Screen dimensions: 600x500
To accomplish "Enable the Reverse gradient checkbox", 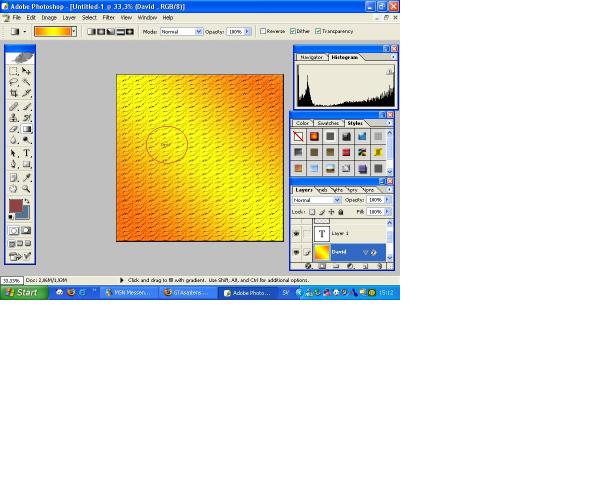I will coord(263,31).
